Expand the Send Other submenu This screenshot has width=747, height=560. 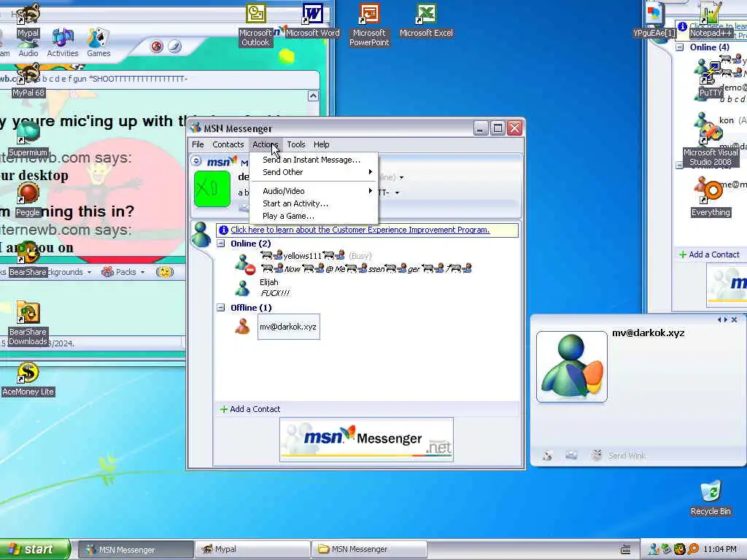coord(314,172)
